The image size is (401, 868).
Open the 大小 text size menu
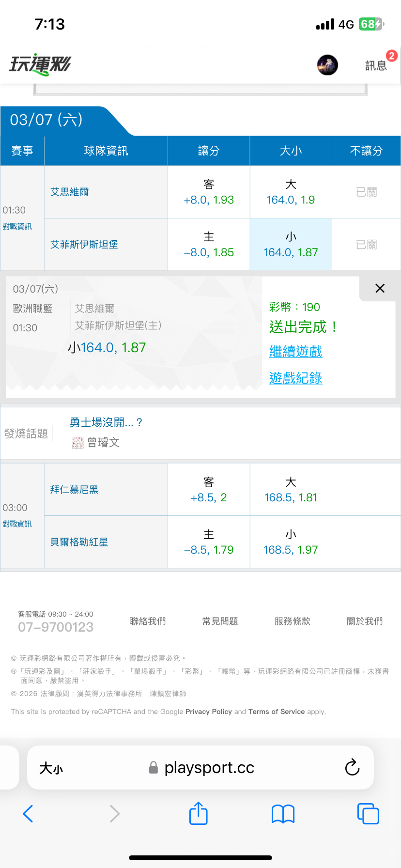click(51, 768)
